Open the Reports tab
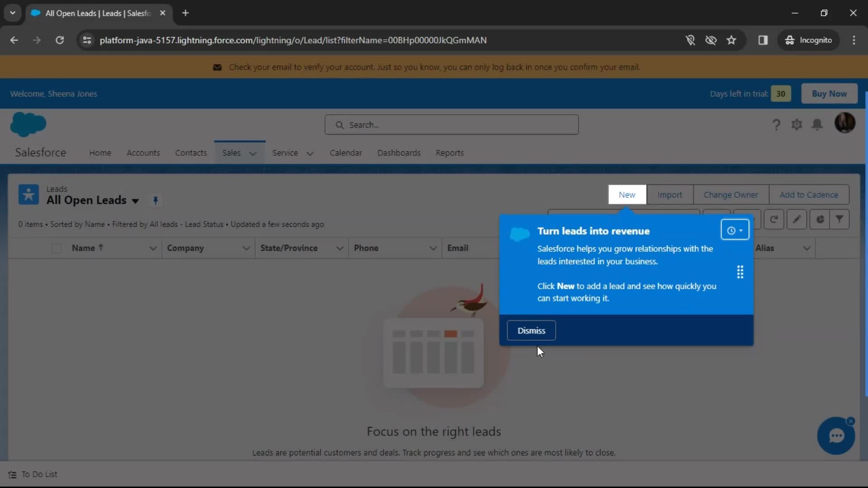 [x=450, y=153]
